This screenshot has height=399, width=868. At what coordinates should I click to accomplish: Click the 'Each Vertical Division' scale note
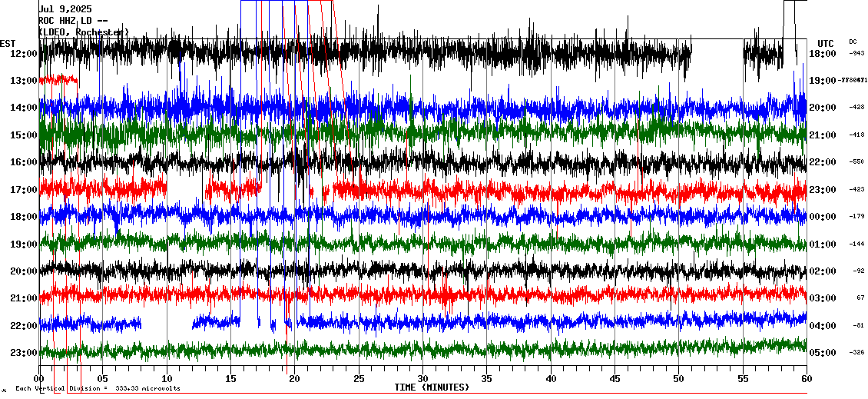pos(98,388)
